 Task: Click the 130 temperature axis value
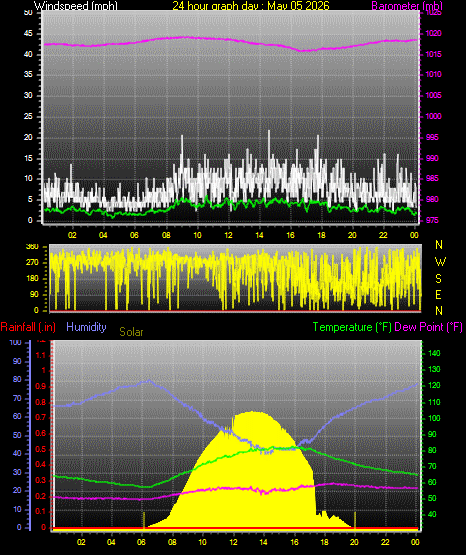(x=434, y=370)
